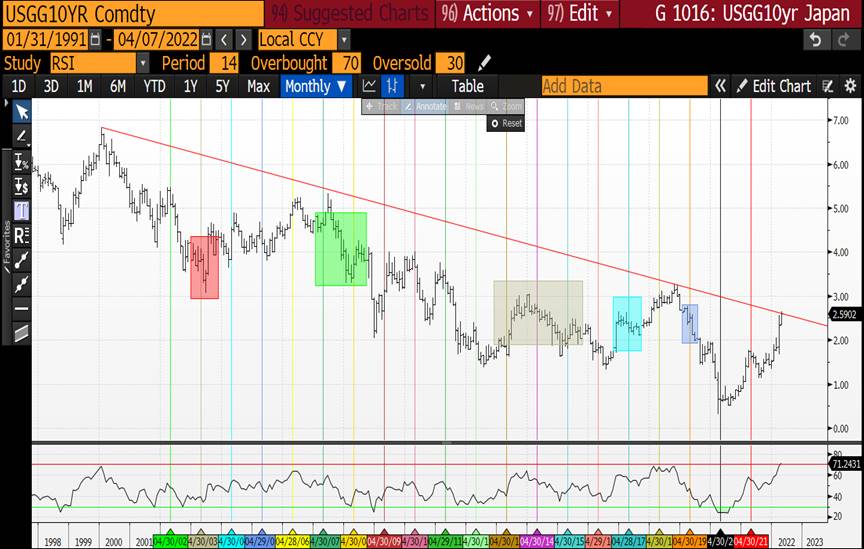The height and width of the screenshot is (549, 864).
Task: Open Suggested Charts
Action: [x=349, y=13]
